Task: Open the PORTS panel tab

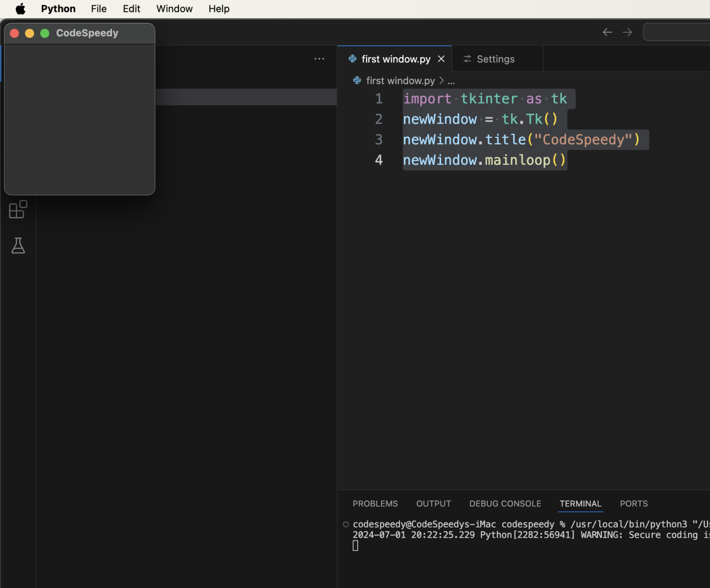Action: pos(634,503)
